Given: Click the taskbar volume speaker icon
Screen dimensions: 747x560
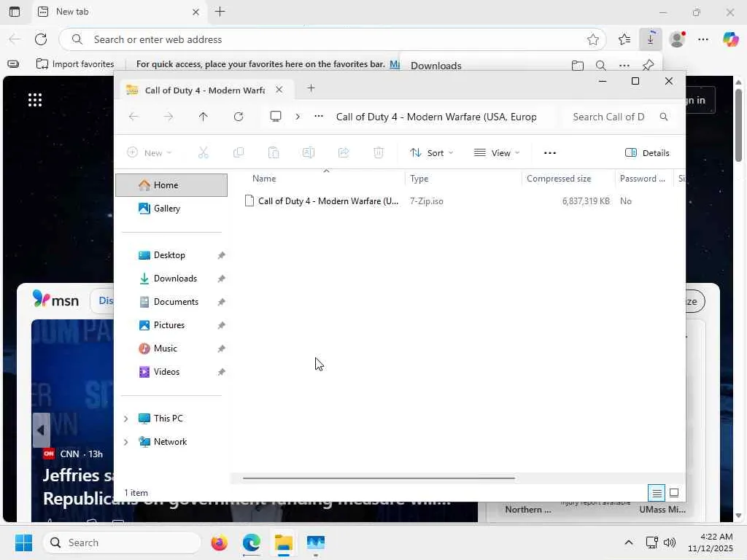Looking at the screenshot, I should click(670, 542).
